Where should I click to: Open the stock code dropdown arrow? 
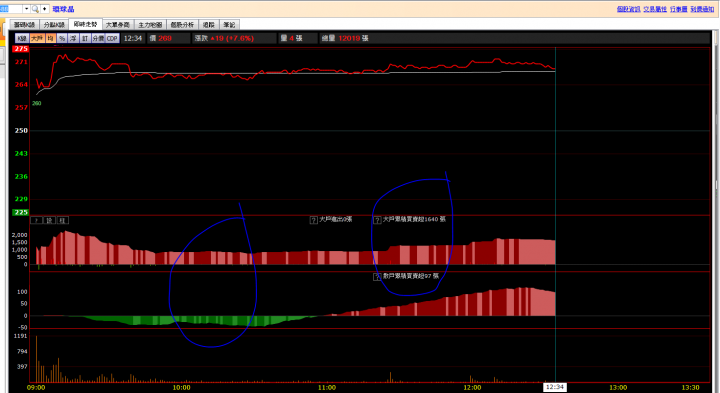(26, 9)
